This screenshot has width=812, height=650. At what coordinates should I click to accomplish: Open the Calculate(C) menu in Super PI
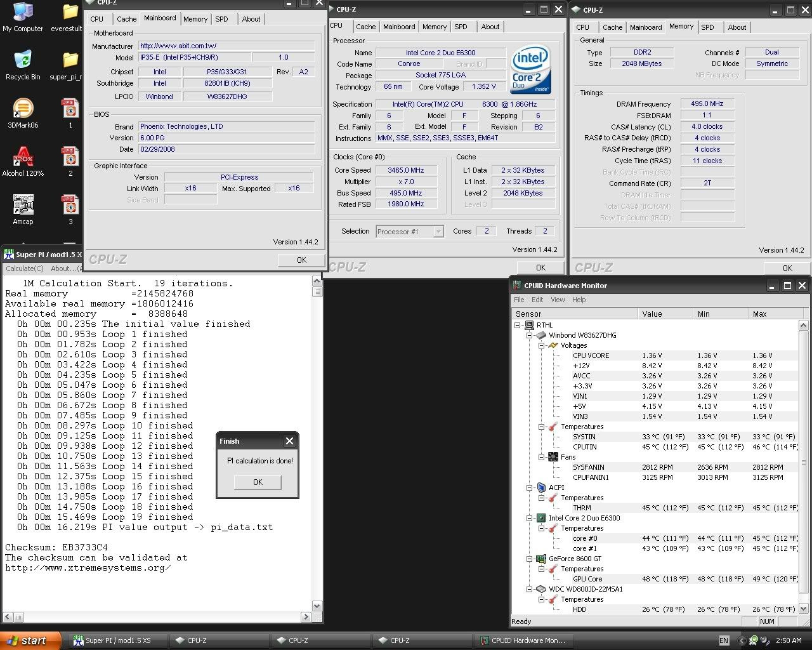25,269
